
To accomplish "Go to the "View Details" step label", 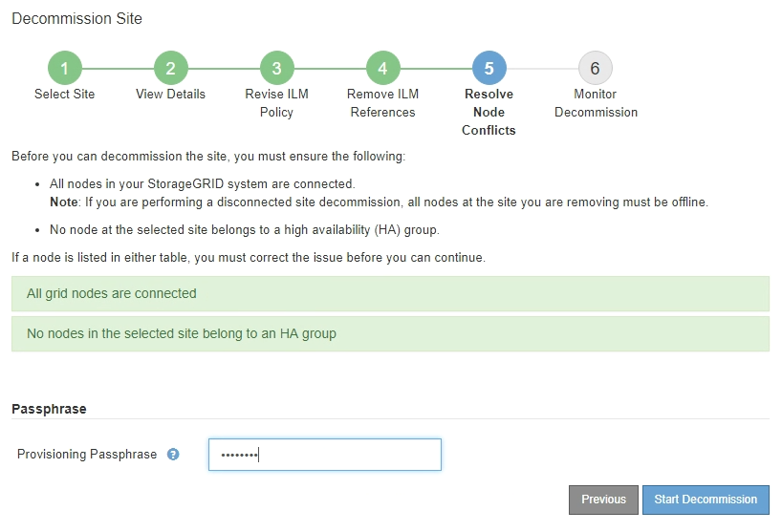I will click(x=171, y=95).
